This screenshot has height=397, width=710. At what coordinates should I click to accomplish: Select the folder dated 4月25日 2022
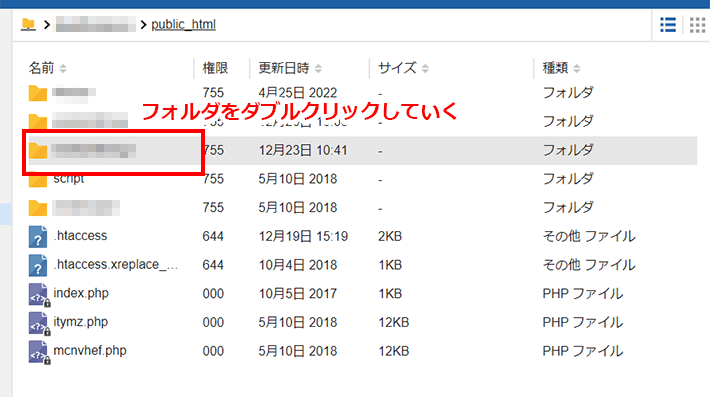click(73, 92)
